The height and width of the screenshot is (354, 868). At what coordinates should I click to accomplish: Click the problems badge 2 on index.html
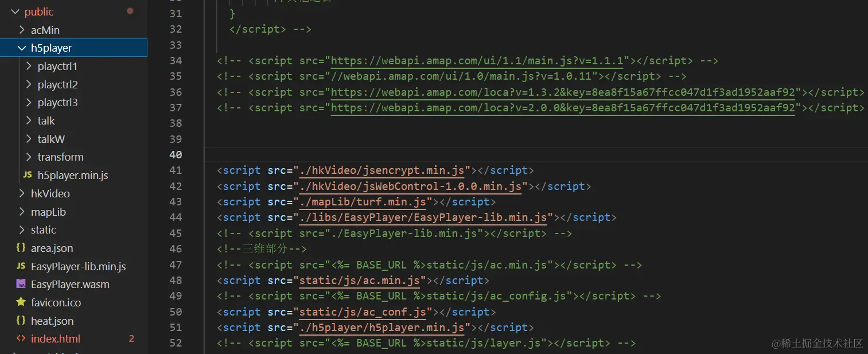[x=131, y=339]
